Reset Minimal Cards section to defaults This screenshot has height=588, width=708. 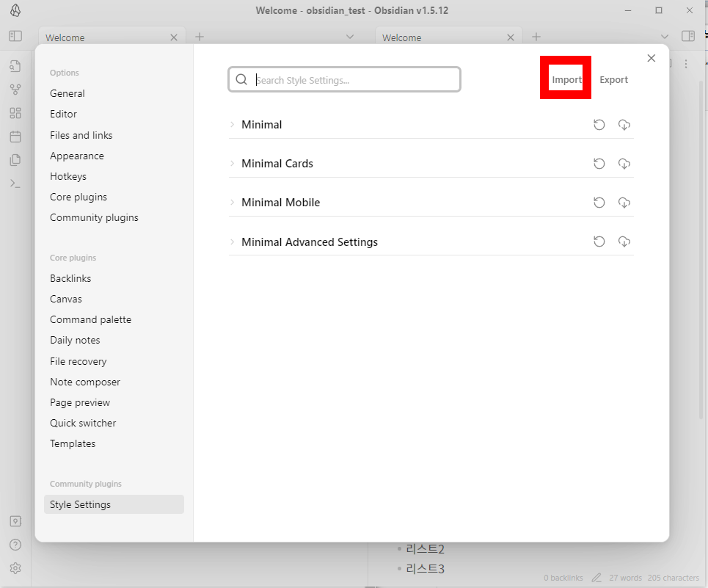(x=599, y=164)
